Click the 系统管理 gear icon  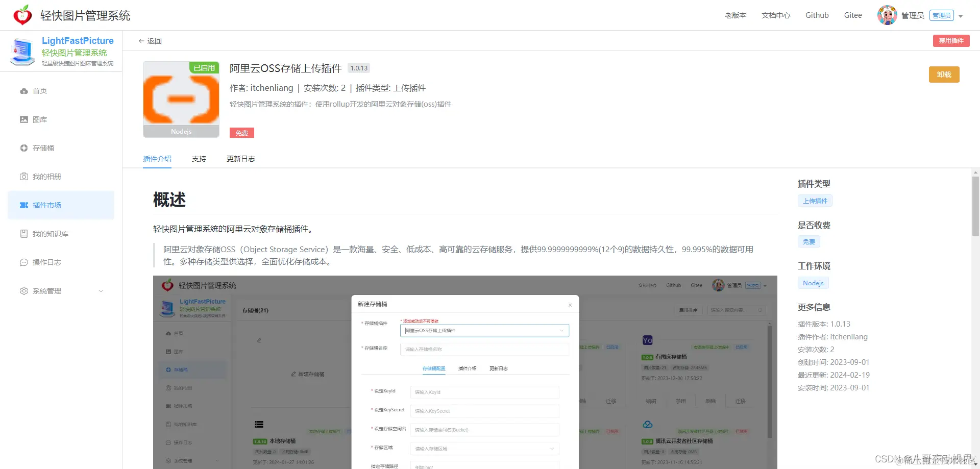[24, 290]
